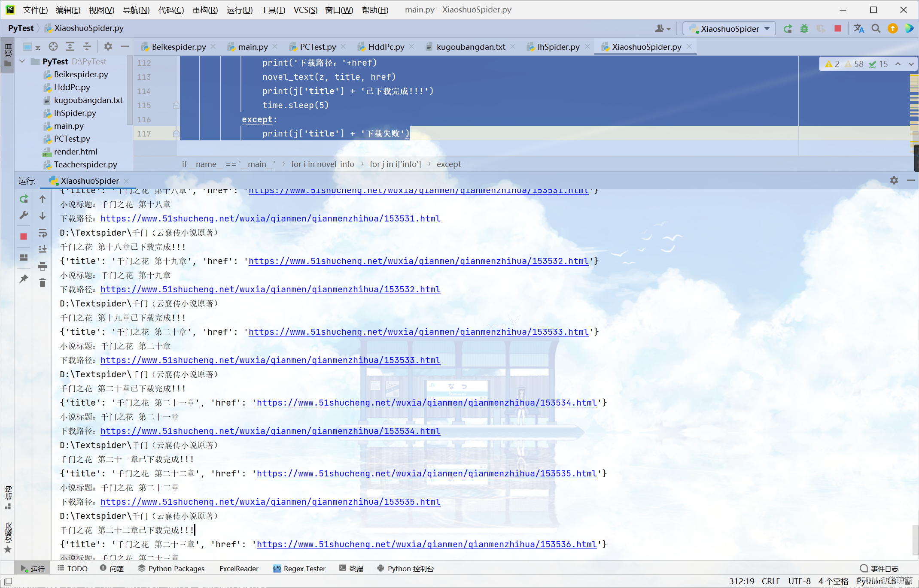Toggle scroll to end in run console
This screenshot has height=588, width=919.
click(42, 249)
